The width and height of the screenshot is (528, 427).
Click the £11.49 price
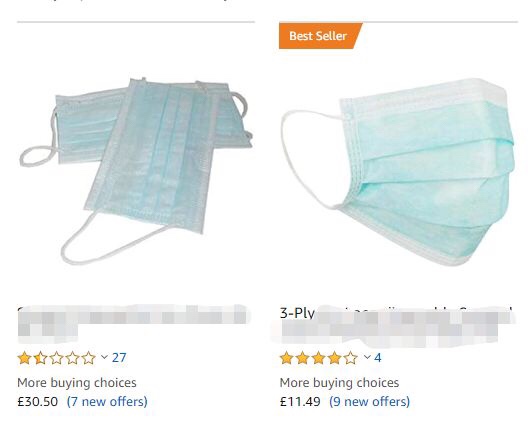click(300, 402)
